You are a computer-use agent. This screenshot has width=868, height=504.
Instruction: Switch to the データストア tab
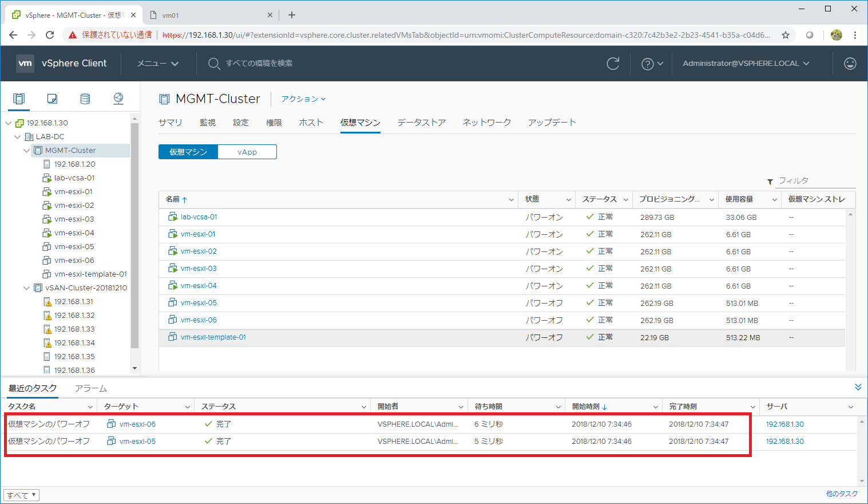(x=422, y=123)
